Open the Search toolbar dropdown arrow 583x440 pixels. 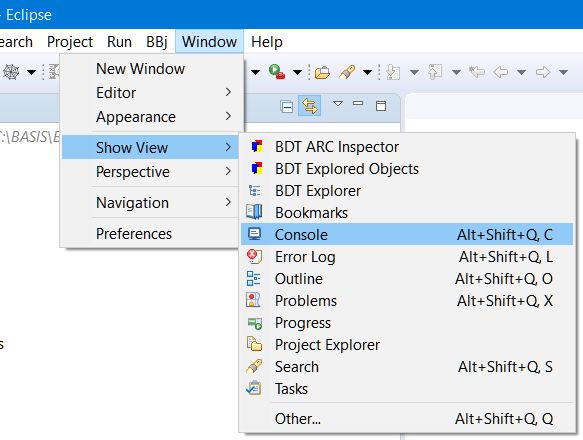coord(367,72)
